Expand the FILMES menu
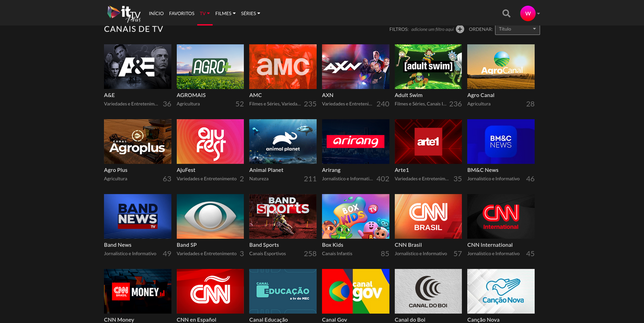The image size is (644, 323). [x=225, y=13]
